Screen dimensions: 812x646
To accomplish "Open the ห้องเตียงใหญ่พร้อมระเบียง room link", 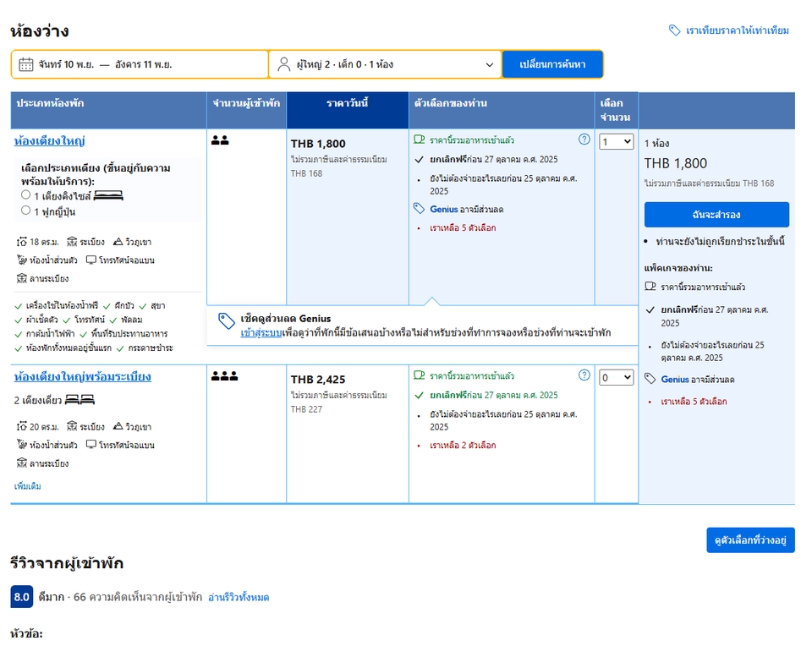I will pos(83,376).
